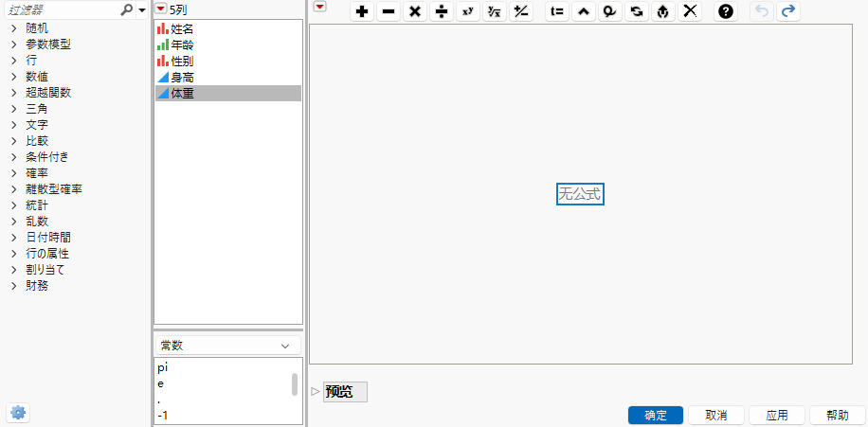Click the 确定 confirm button
The height and width of the screenshot is (427, 868).
pyautogui.click(x=656, y=416)
